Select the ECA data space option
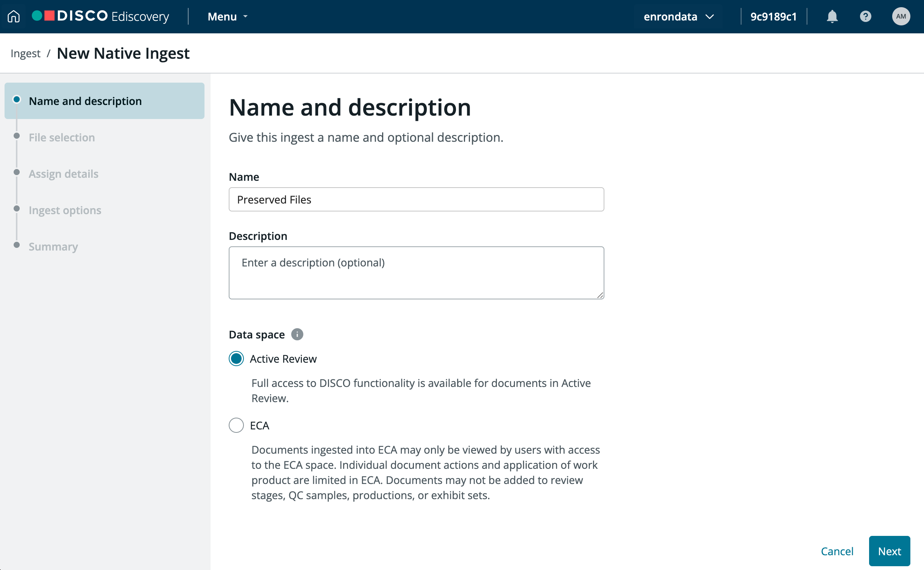Screen dimensions: 924x570 236,425
